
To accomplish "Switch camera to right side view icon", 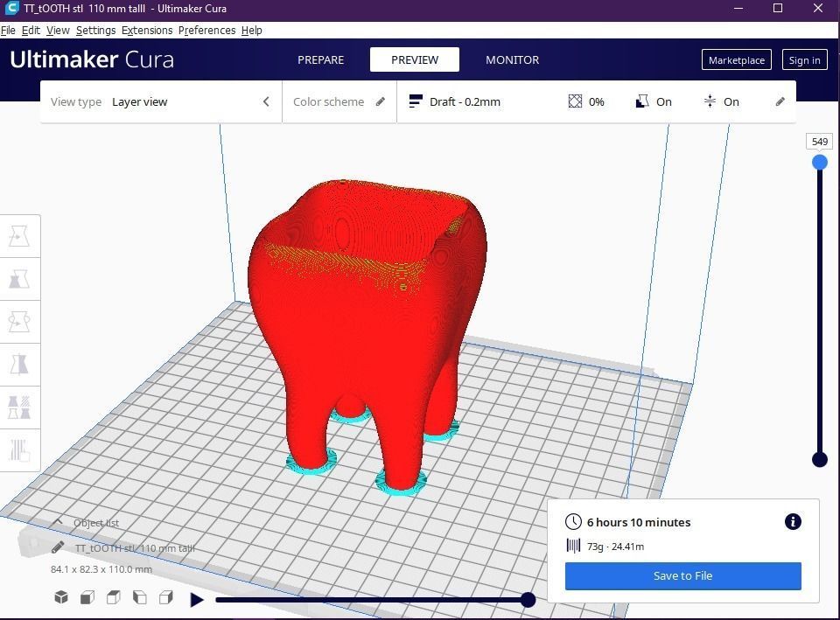I will (166, 597).
